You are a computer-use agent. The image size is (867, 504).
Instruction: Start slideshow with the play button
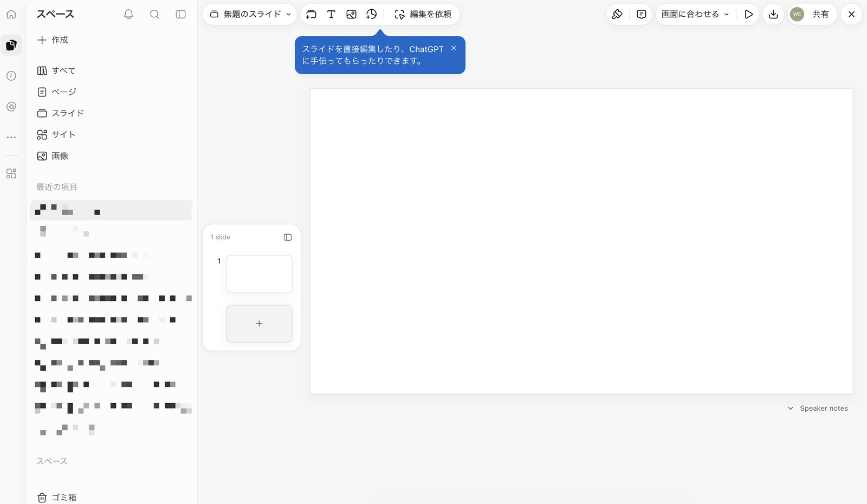[x=748, y=15]
